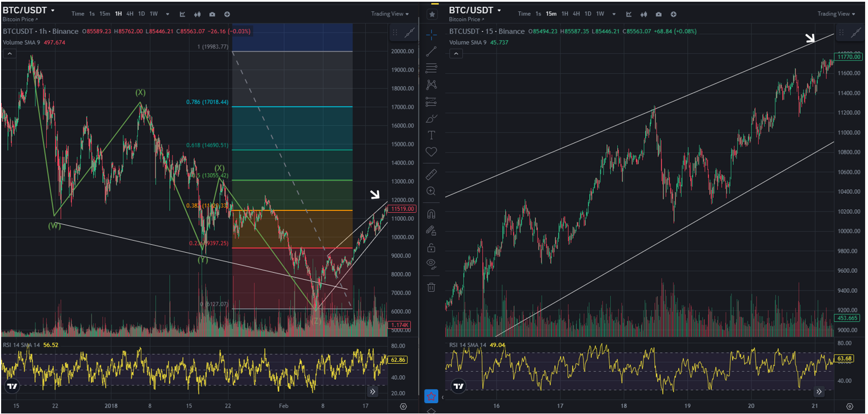Collapse left chart indicator legend
This screenshot has width=868, height=414.
[10, 54]
